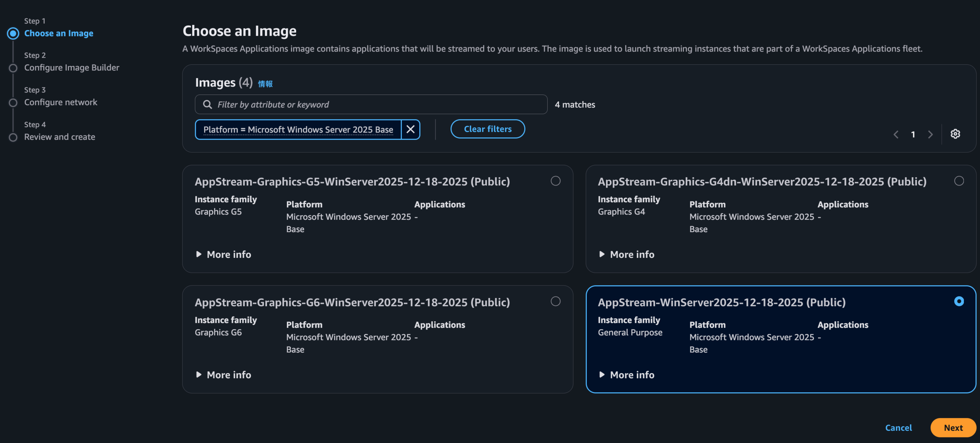
Task: Click the Step 4 Review and create circle
Action: pyautogui.click(x=13, y=137)
